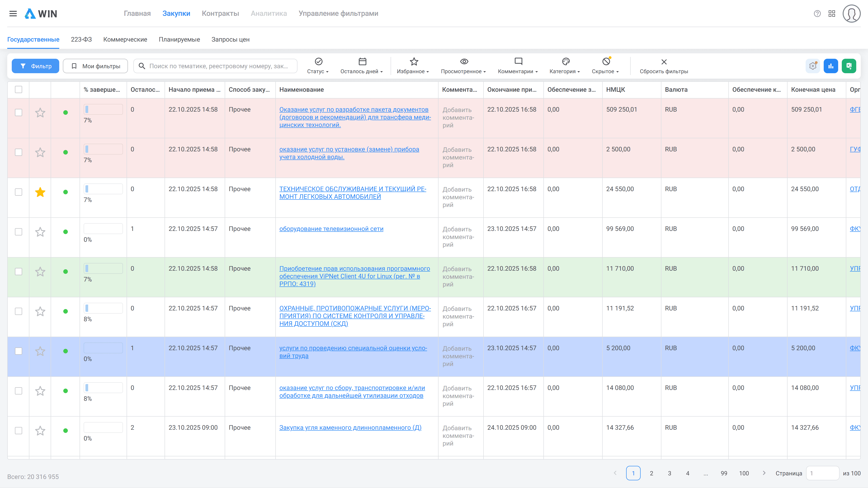
Task: Switch to the Планируемые tab
Action: pos(179,39)
